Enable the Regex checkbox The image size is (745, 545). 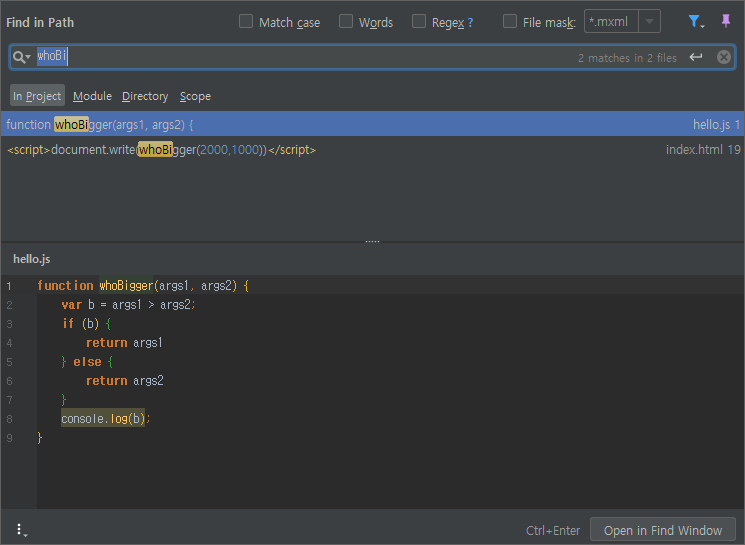coord(419,21)
